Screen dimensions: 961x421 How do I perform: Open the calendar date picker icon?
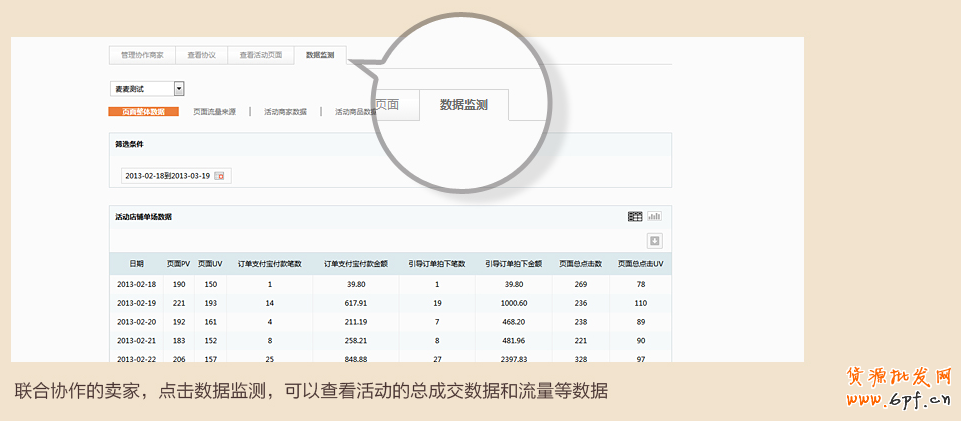tap(221, 176)
